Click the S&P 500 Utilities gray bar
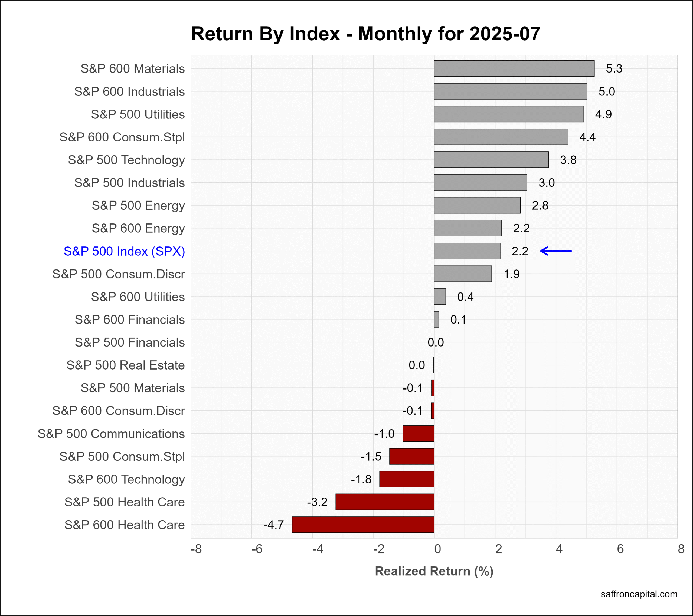 pyautogui.click(x=509, y=114)
